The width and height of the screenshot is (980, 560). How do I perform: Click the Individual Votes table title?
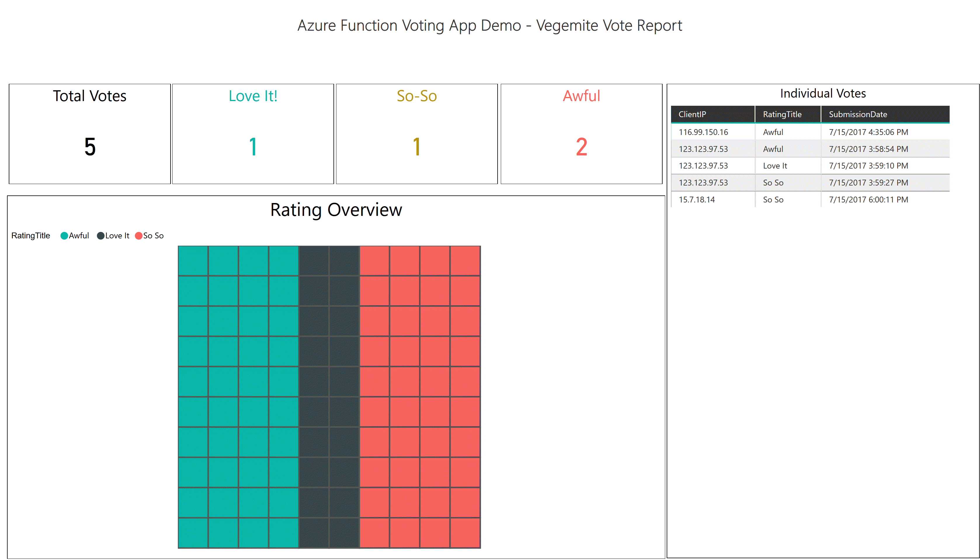coord(822,93)
